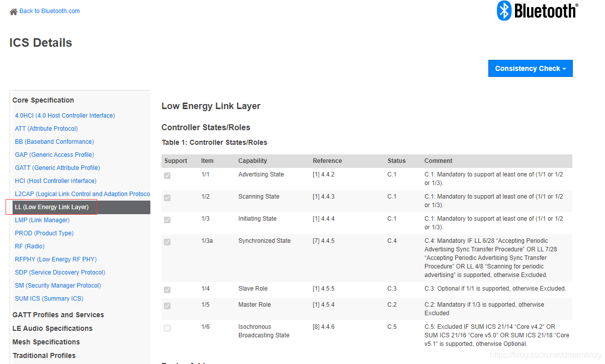Screen dimensions: 605x364
Task: Click the Status column header
Action: point(396,161)
